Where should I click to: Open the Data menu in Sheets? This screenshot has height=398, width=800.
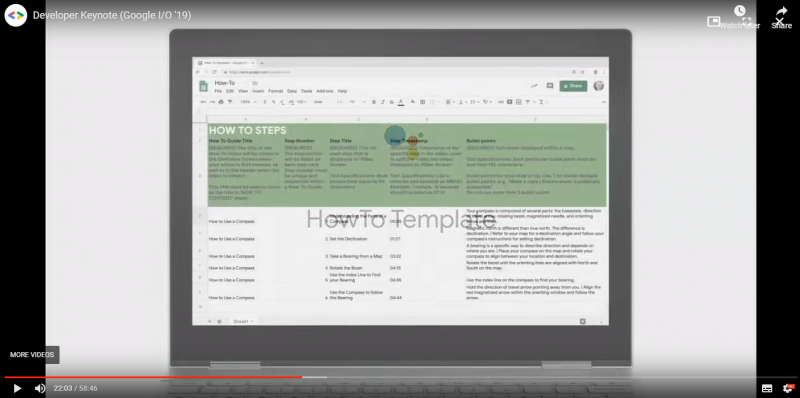pos(292,91)
